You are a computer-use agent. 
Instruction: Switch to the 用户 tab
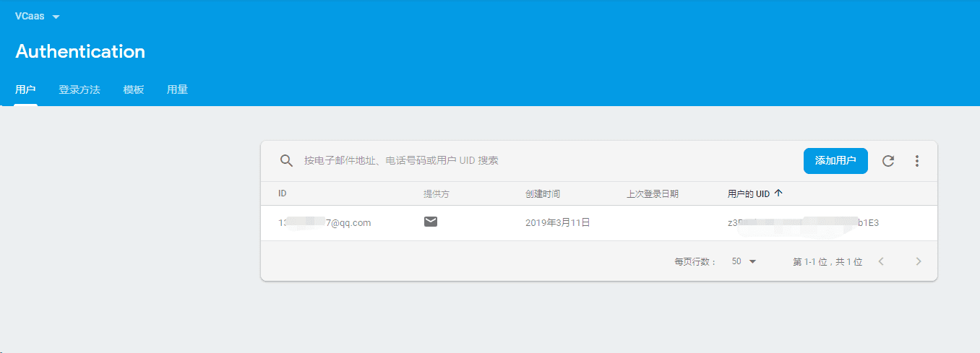[x=25, y=90]
